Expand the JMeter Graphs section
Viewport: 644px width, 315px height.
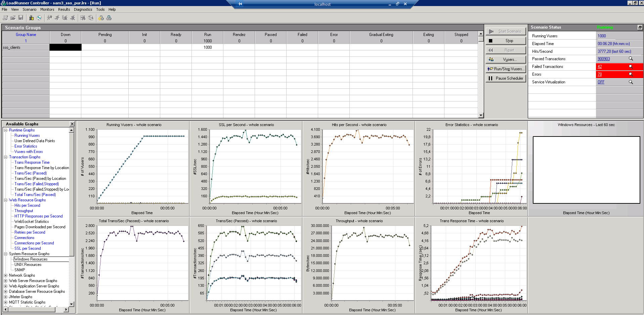pyautogui.click(x=6, y=297)
